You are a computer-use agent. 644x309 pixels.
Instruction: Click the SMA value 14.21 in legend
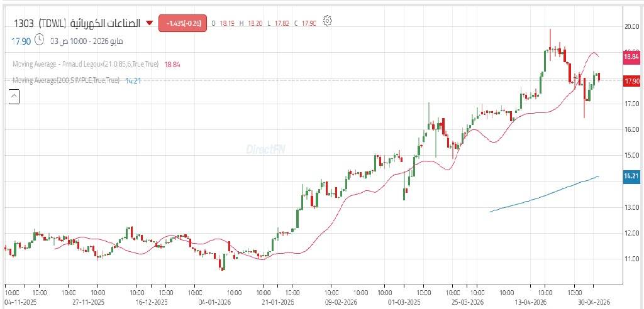point(133,81)
